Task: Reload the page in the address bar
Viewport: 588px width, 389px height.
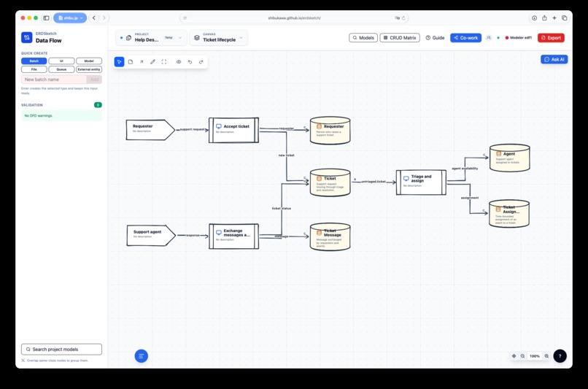Action: (403, 18)
